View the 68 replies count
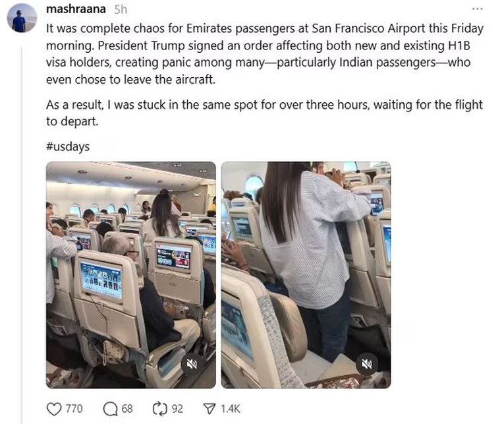 point(127,409)
